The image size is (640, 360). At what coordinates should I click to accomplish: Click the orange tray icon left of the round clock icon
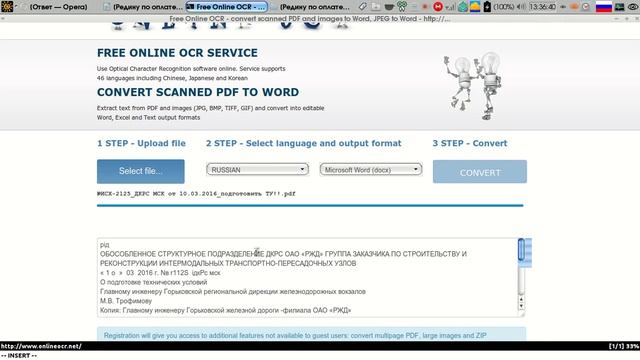pos(574,7)
